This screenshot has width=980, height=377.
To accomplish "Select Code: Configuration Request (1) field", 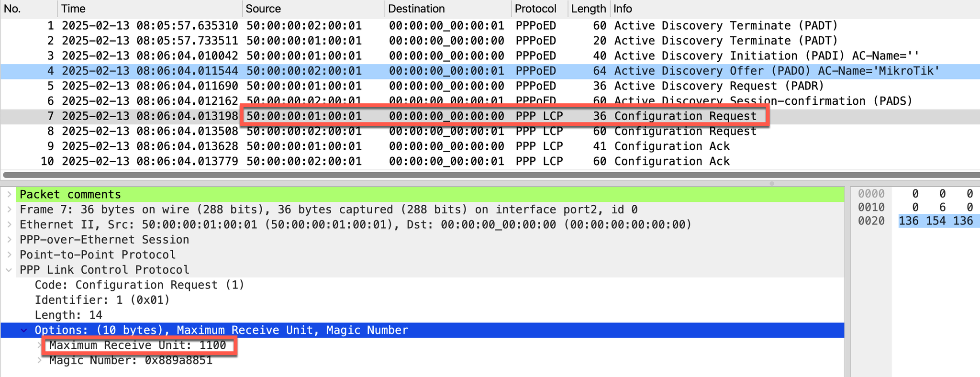I will pyautogui.click(x=139, y=285).
